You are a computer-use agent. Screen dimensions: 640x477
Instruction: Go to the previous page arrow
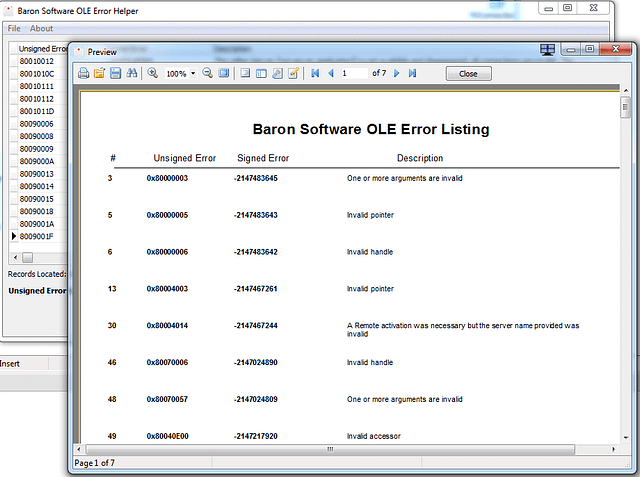coord(331,73)
